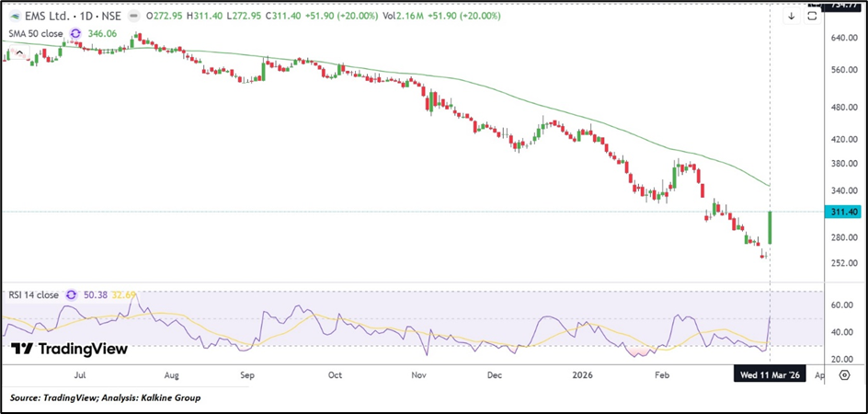Click the 2026 label on time axis
Screen dimensions: 868x414
pyautogui.click(x=581, y=376)
